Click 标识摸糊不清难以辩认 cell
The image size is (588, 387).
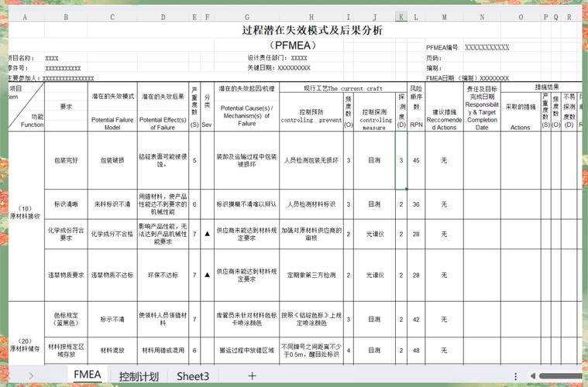pos(247,204)
